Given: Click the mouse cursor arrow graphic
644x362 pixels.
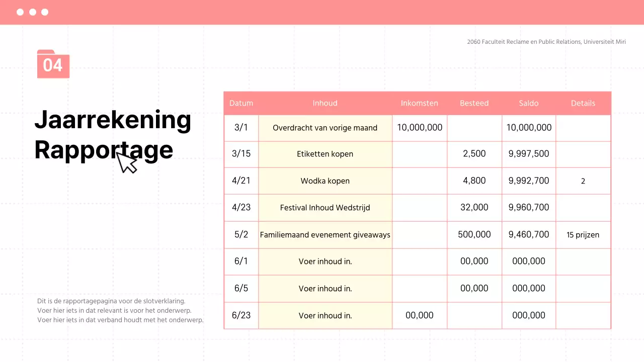Looking at the screenshot, I should pyautogui.click(x=127, y=162).
